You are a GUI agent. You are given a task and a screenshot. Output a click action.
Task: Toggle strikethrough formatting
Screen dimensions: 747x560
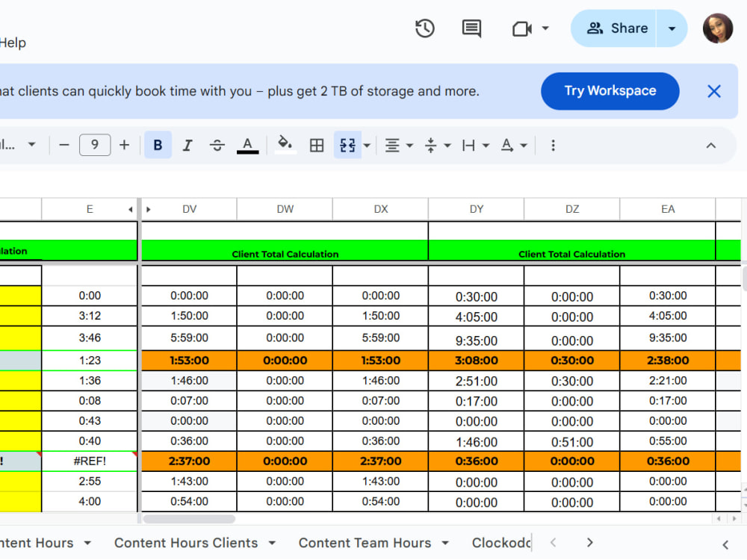[217, 146]
